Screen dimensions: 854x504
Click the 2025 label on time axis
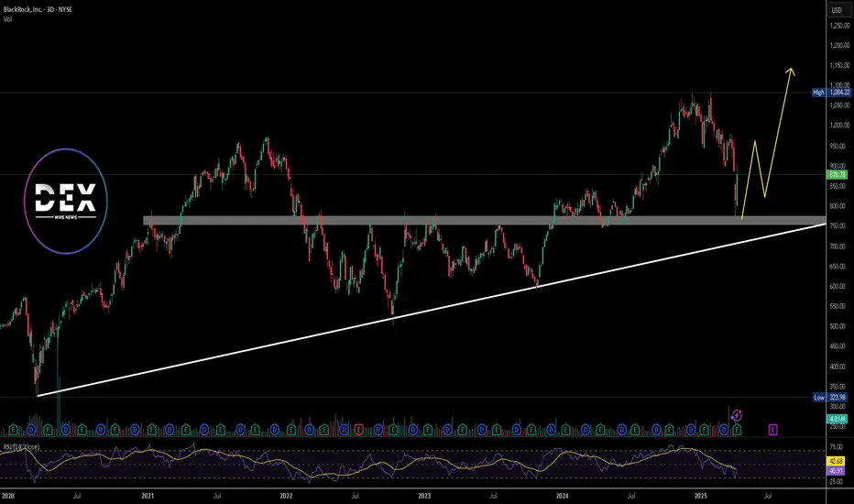coord(701,496)
